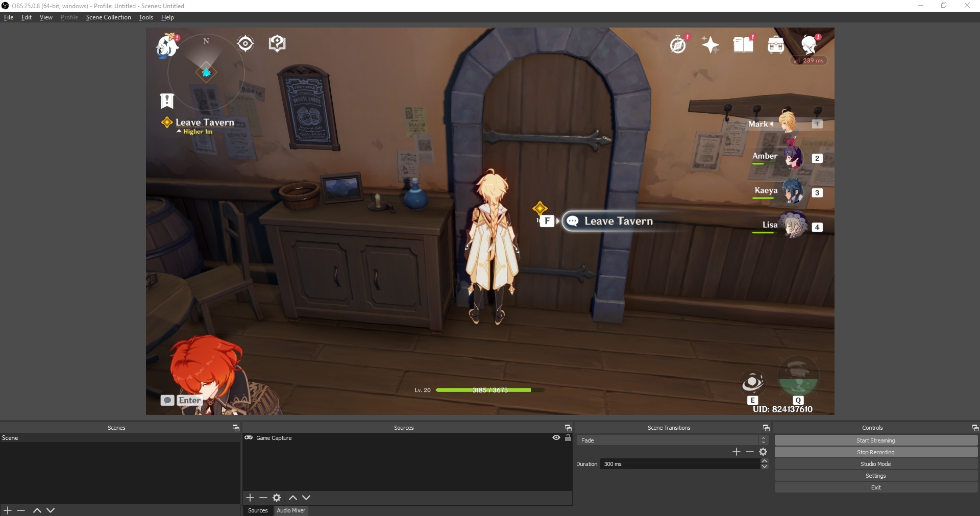Add a new scene with the plus icon
The image size is (980, 516).
(8, 510)
